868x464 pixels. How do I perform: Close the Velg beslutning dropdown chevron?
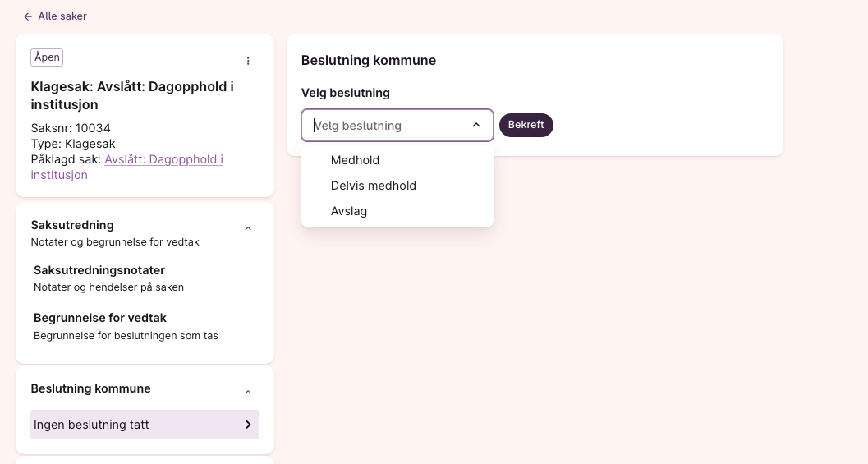click(476, 126)
